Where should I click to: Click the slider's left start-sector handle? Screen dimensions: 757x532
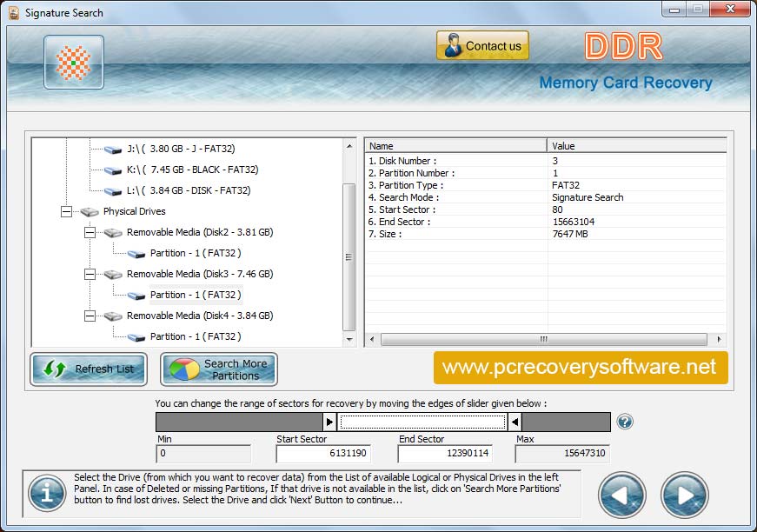click(329, 422)
